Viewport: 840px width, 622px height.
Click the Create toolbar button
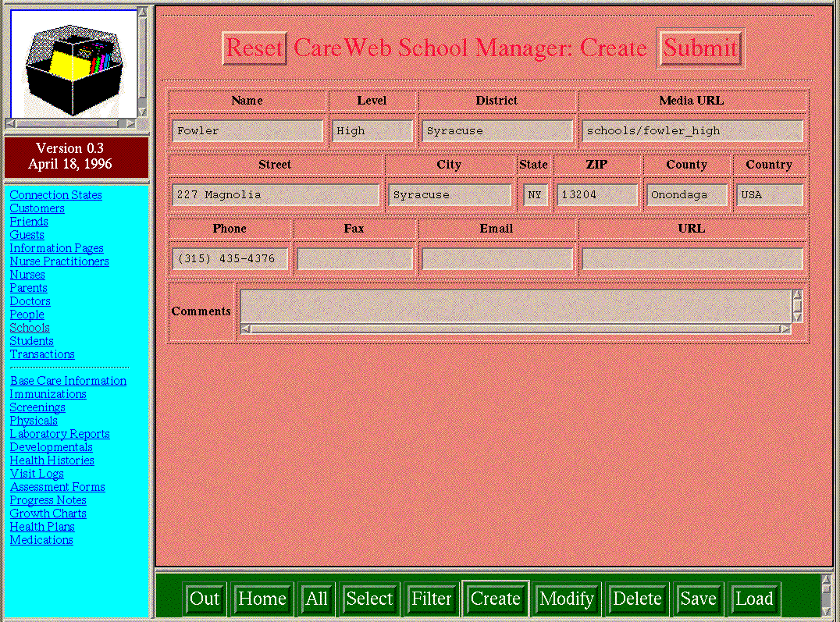coord(496,599)
